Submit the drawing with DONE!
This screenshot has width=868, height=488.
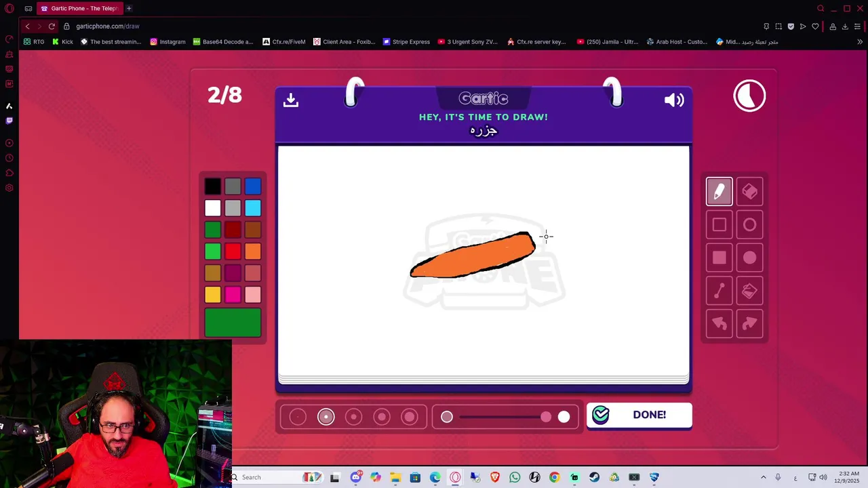coord(639,415)
